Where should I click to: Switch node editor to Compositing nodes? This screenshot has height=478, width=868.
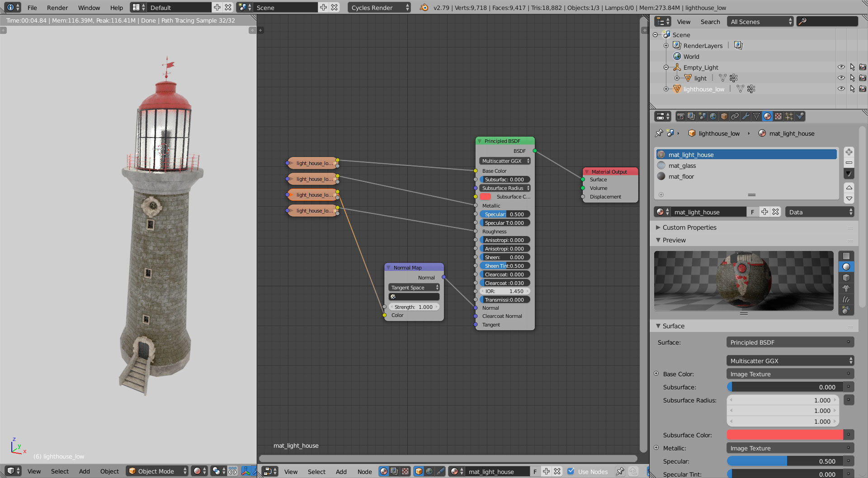pyautogui.click(x=395, y=471)
